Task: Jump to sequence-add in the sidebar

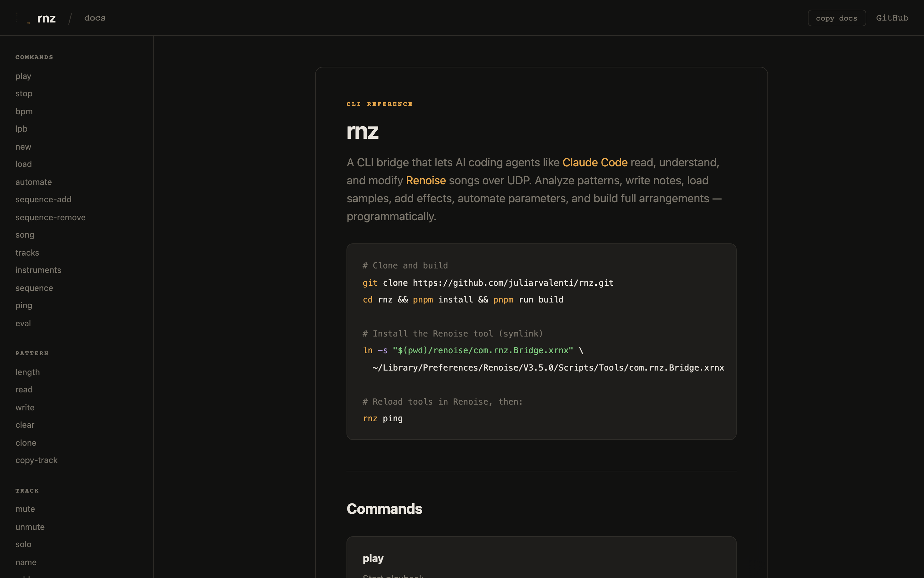Action: click(x=44, y=199)
